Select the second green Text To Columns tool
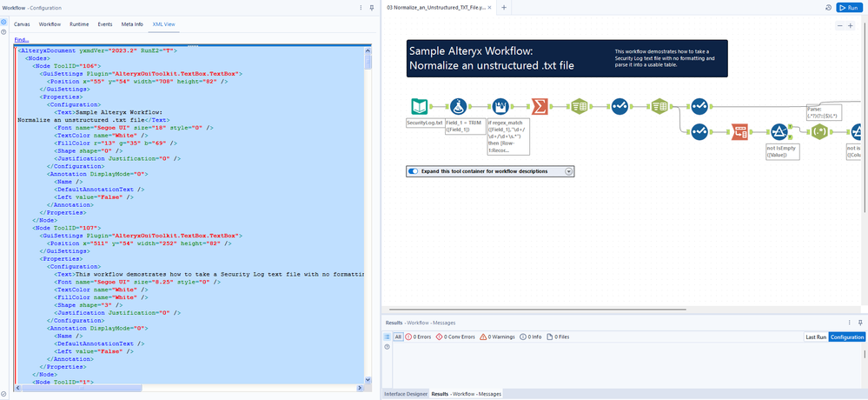 [659, 106]
